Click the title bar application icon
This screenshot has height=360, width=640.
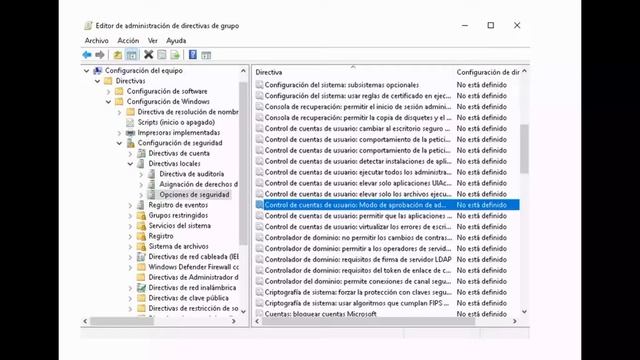coord(88,25)
